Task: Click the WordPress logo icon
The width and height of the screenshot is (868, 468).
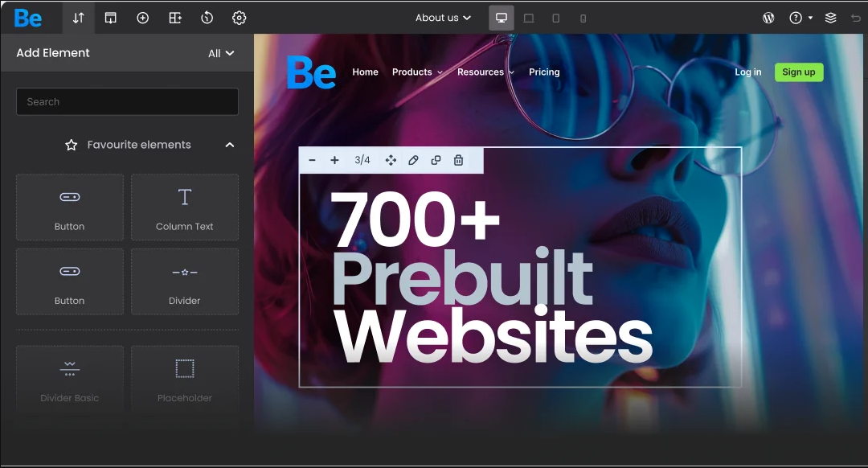Action: click(x=768, y=18)
